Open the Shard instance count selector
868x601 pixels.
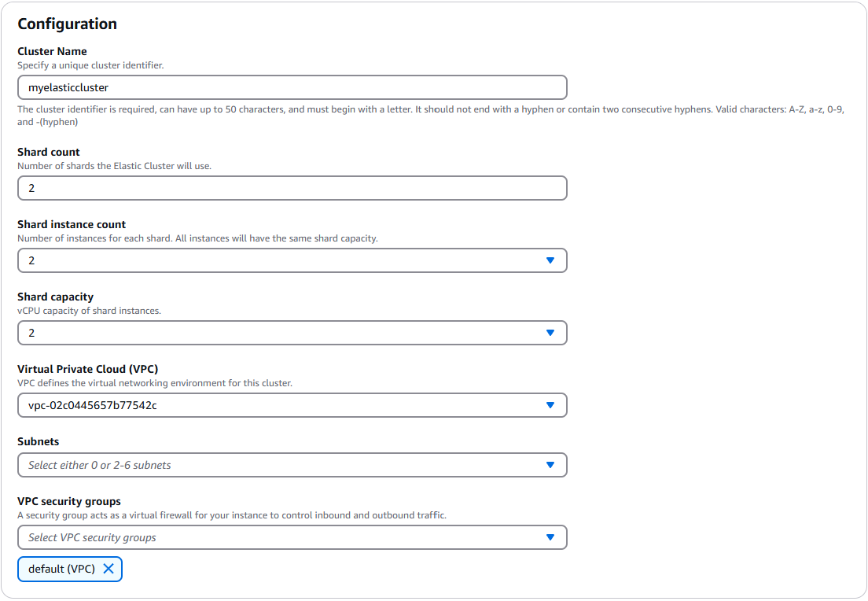point(291,260)
